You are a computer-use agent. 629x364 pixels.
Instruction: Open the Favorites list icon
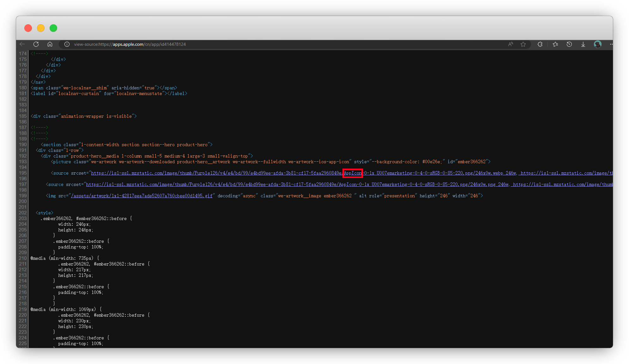click(555, 44)
